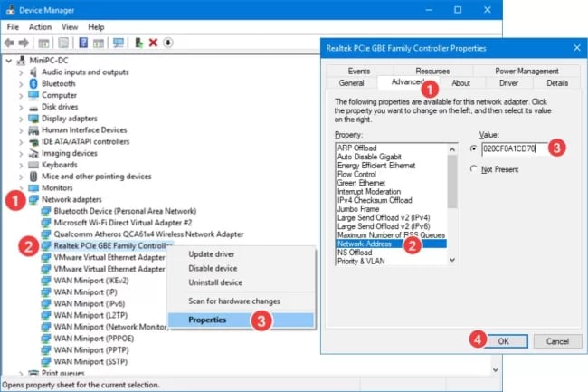Click Scan for hardware changes monitor icon
This screenshot has height=392, width=588.
click(119, 43)
